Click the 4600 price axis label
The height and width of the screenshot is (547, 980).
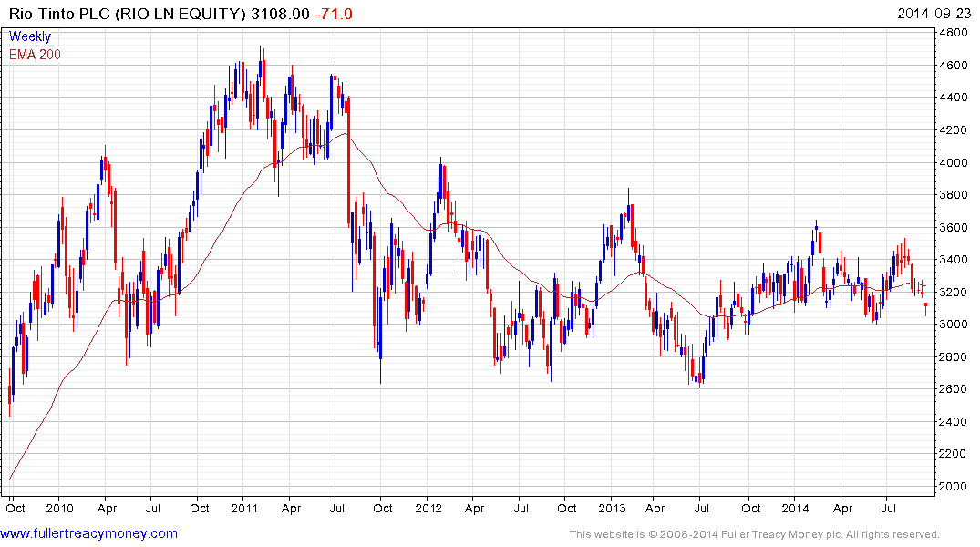pos(954,65)
